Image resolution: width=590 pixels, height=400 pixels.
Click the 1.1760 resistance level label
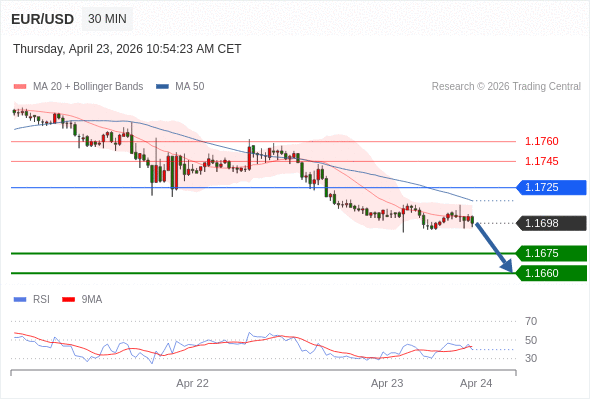tap(541, 141)
